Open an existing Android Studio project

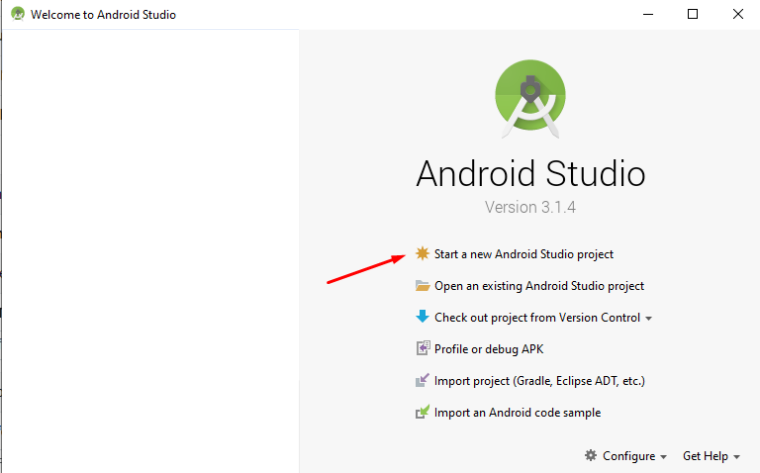point(539,286)
